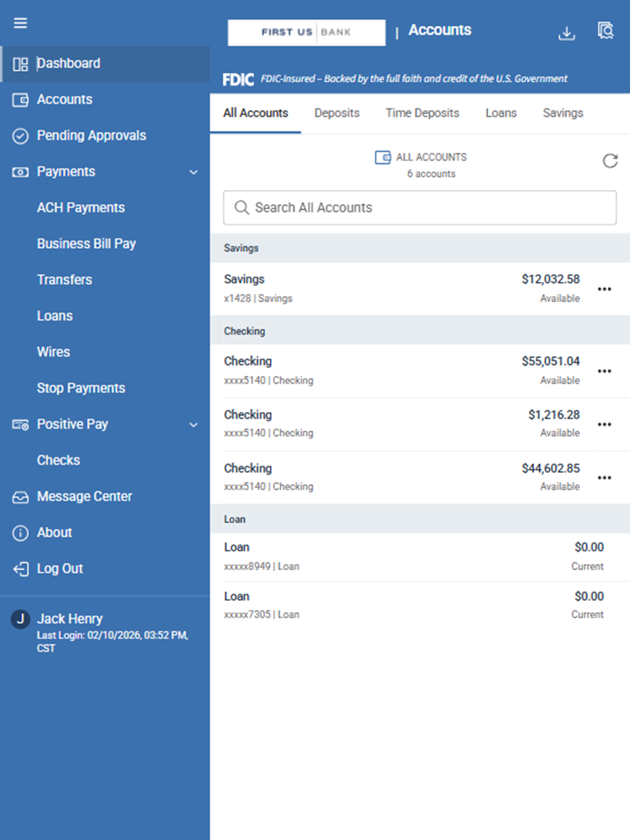
Task: Click the download icon in header
Action: pyautogui.click(x=567, y=33)
